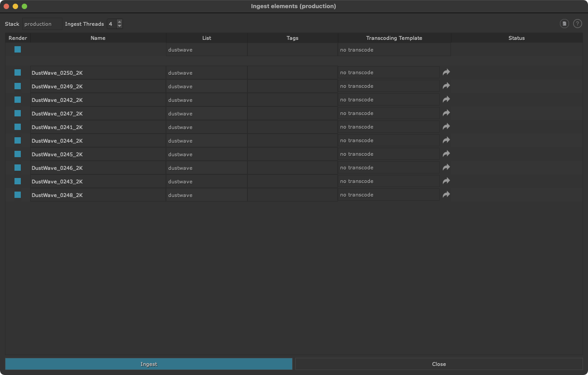Click the Status column header

516,38
